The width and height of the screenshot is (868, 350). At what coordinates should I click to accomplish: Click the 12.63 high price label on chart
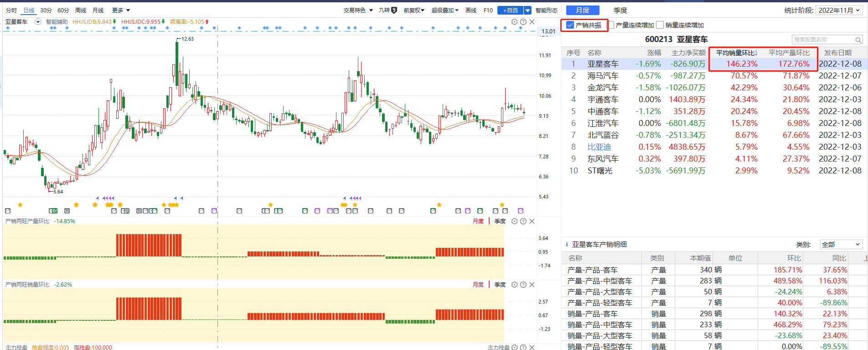coord(187,39)
